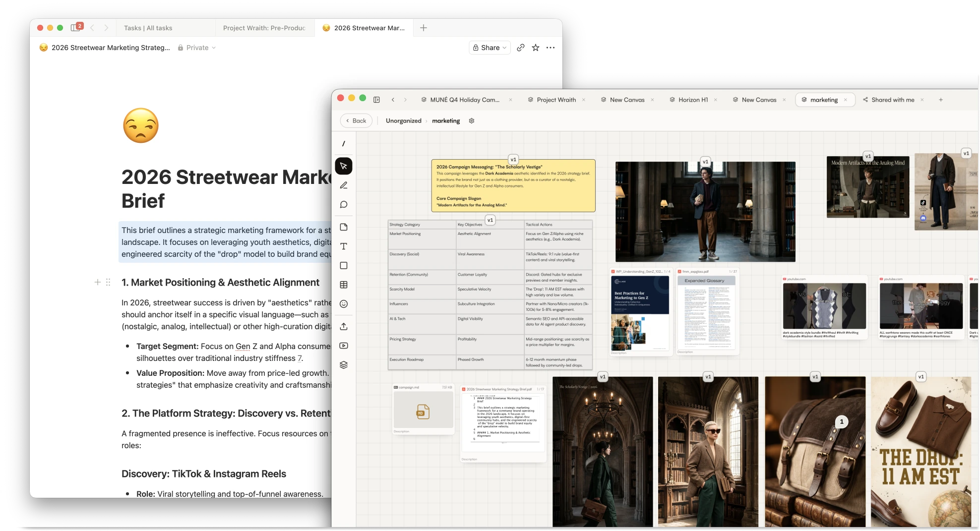Go forward with the canvas window right arrow
This screenshot has width=980, height=531.
coord(405,100)
